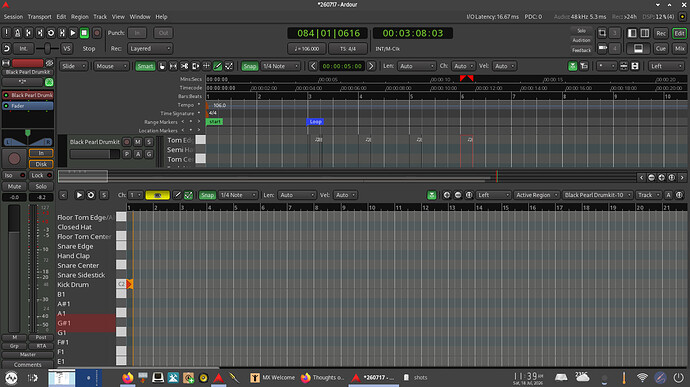Solo Black Pearl Drumkit track with S
690x387 pixels.
[149, 142]
